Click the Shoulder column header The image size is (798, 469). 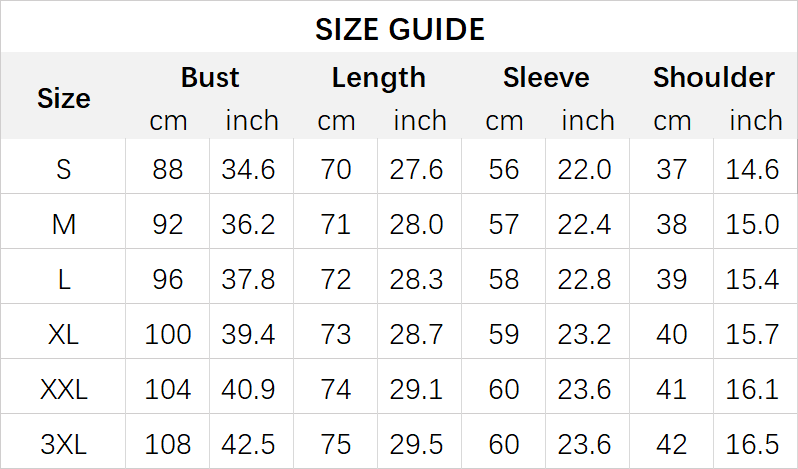coord(714,77)
